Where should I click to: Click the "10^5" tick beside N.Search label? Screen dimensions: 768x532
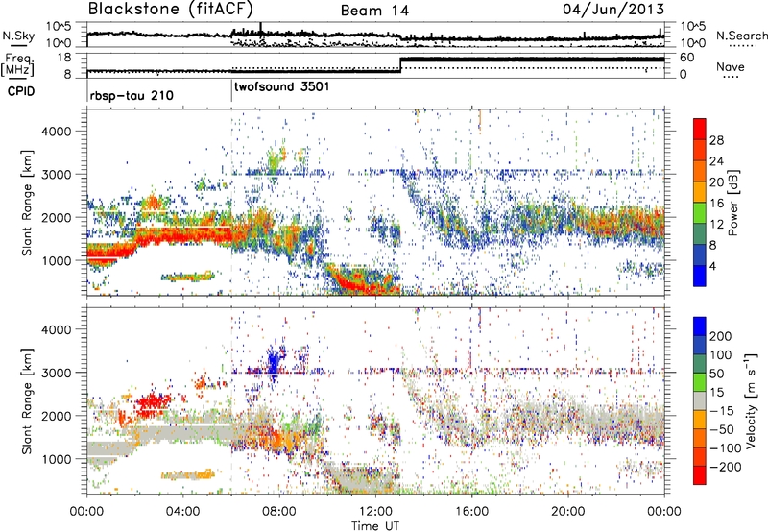692,26
